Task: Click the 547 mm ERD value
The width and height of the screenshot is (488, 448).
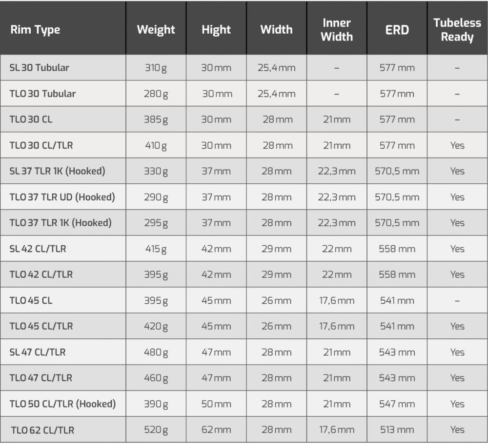Action: (397, 404)
